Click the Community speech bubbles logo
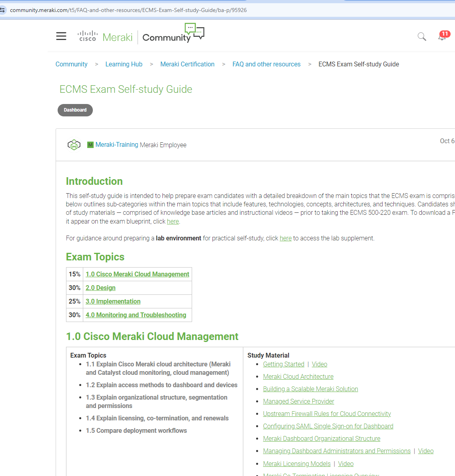 click(x=194, y=31)
